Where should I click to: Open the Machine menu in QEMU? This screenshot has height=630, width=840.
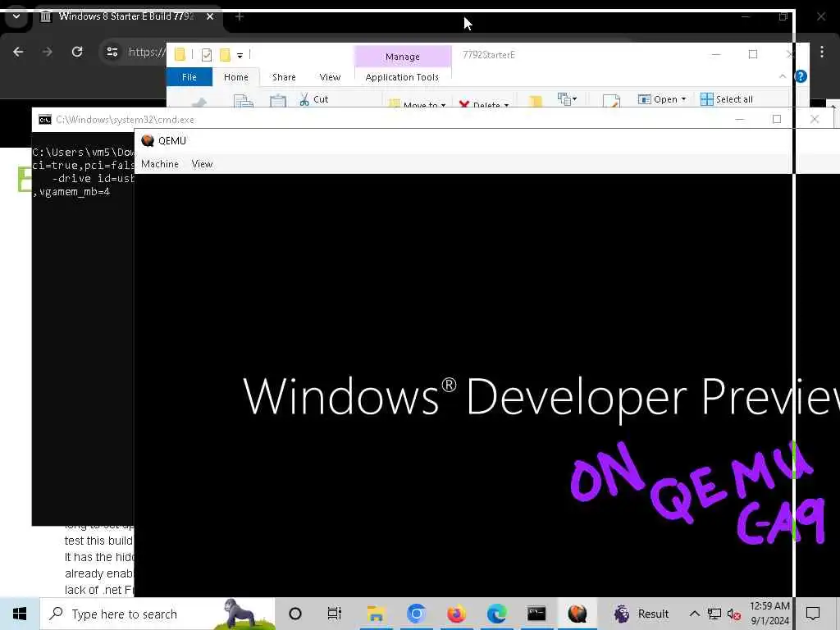coord(160,164)
